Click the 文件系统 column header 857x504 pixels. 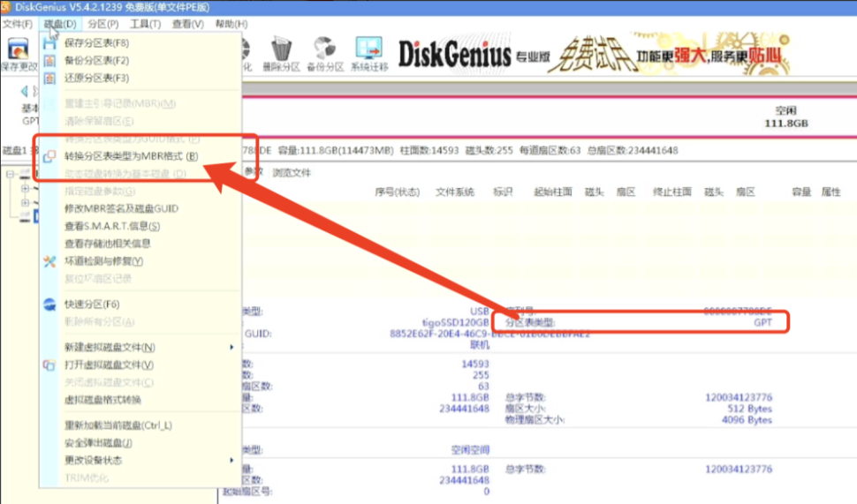pos(455,192)
